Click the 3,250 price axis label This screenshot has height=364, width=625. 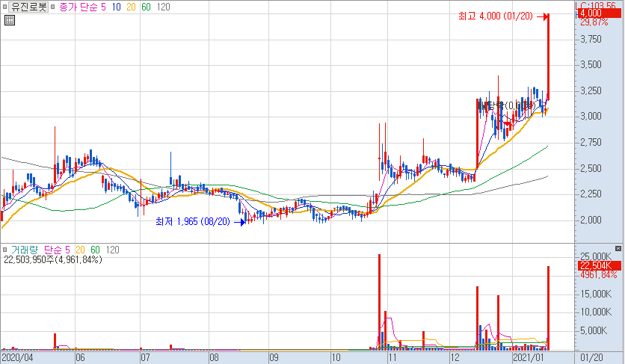591,90
